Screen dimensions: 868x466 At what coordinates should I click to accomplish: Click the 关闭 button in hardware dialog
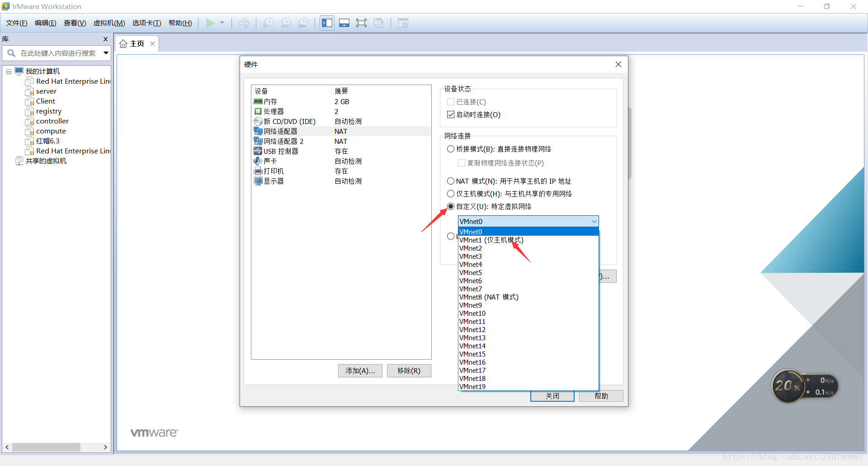point(552,396)
